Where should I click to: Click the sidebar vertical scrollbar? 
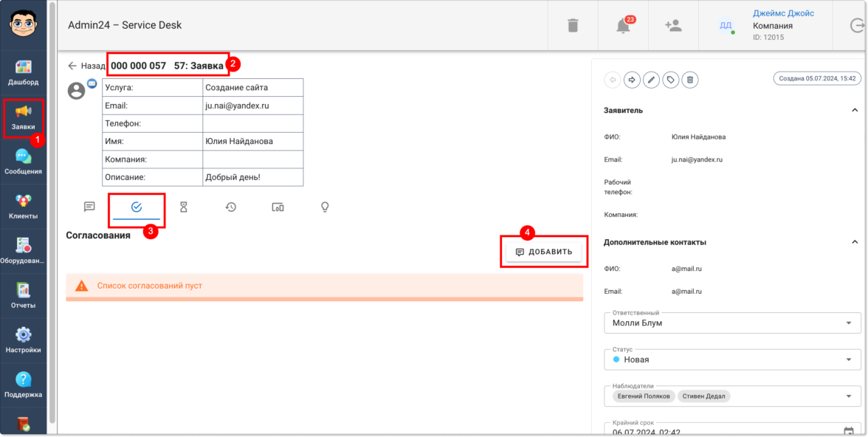click(52, 213)
